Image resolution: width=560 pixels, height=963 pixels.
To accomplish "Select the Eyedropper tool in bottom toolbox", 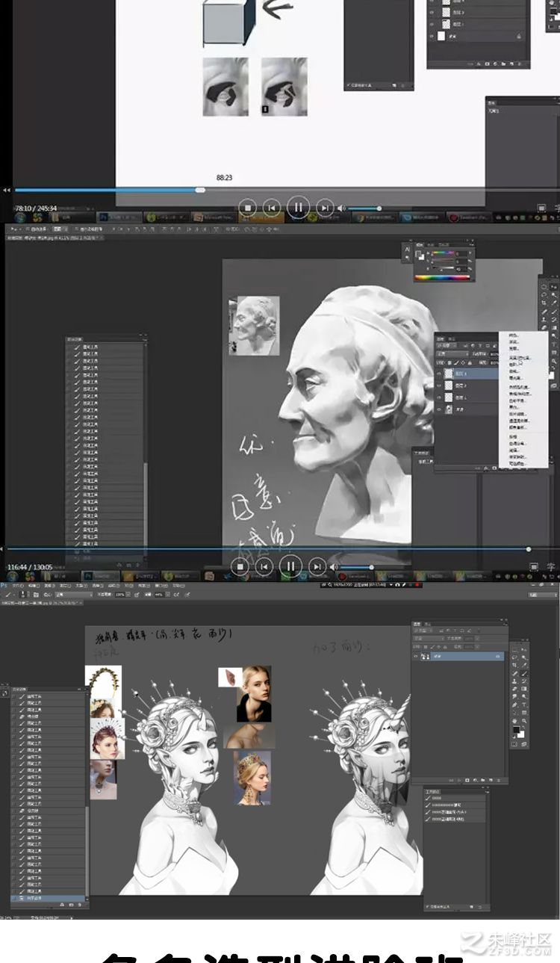I will [524, 666].
